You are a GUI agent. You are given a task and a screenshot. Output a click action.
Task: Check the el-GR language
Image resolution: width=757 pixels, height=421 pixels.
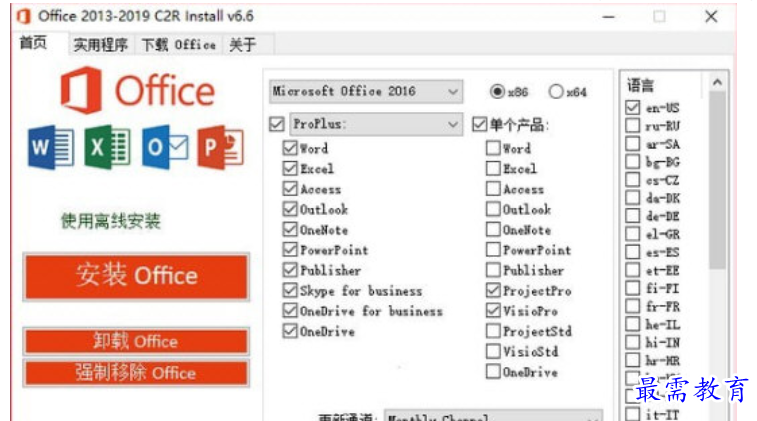[632, 234]
